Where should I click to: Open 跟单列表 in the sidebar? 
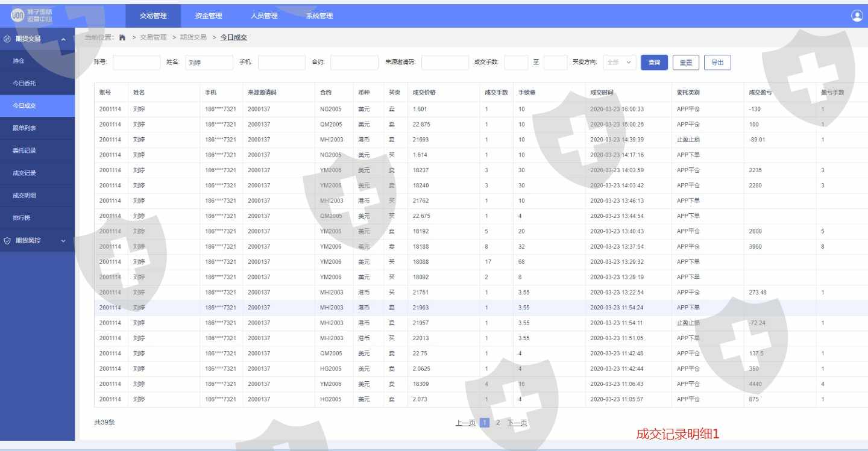[25, 128]
